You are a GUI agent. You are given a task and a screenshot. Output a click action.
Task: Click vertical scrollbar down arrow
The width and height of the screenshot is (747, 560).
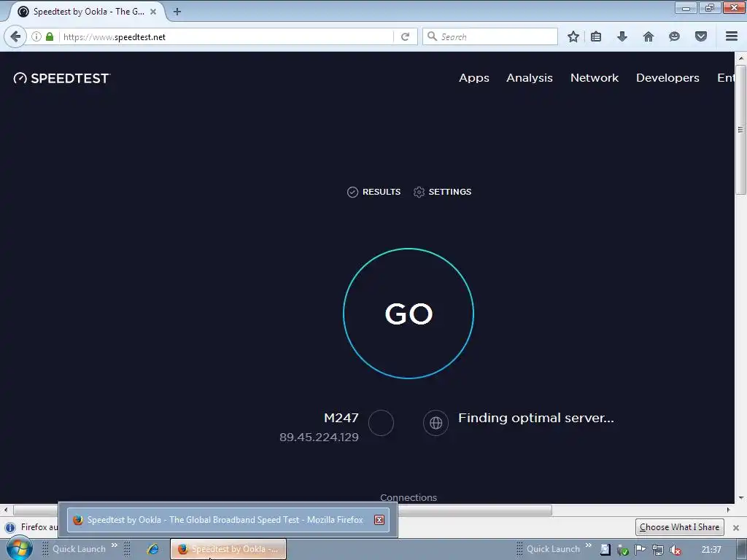tap(741, 497)
